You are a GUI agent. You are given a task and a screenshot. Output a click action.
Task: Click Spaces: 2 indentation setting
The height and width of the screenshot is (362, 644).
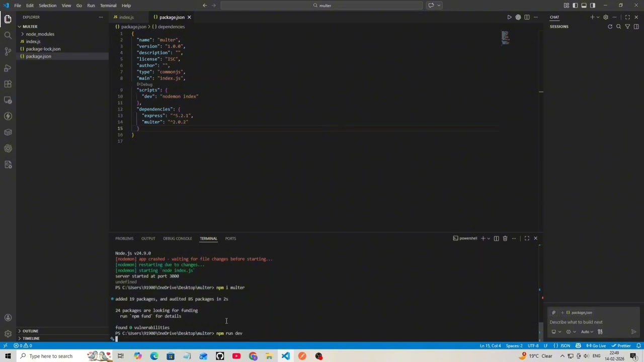[x=514, y=346]
